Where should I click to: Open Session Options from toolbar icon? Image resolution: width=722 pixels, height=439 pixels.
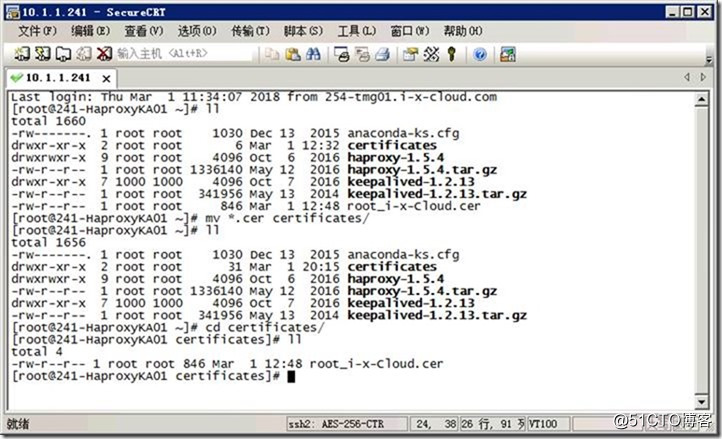(410, 54)
